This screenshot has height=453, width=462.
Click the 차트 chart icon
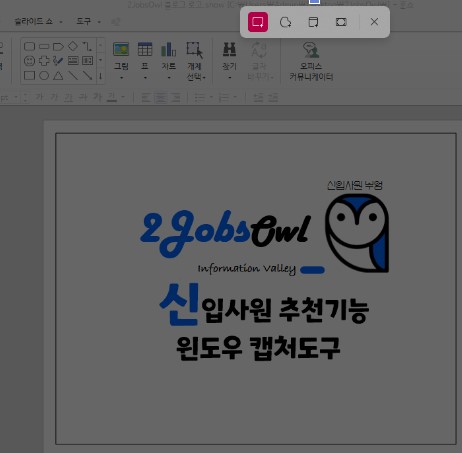[169, 49]
